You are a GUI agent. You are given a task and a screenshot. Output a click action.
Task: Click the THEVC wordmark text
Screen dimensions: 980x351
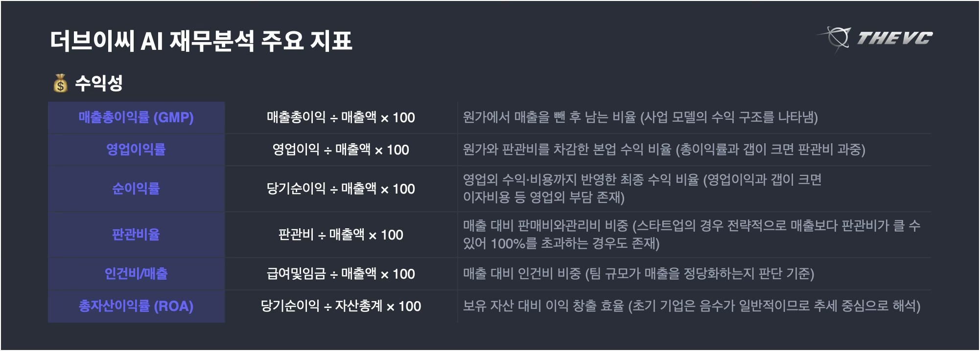click(x=894, y=38)
